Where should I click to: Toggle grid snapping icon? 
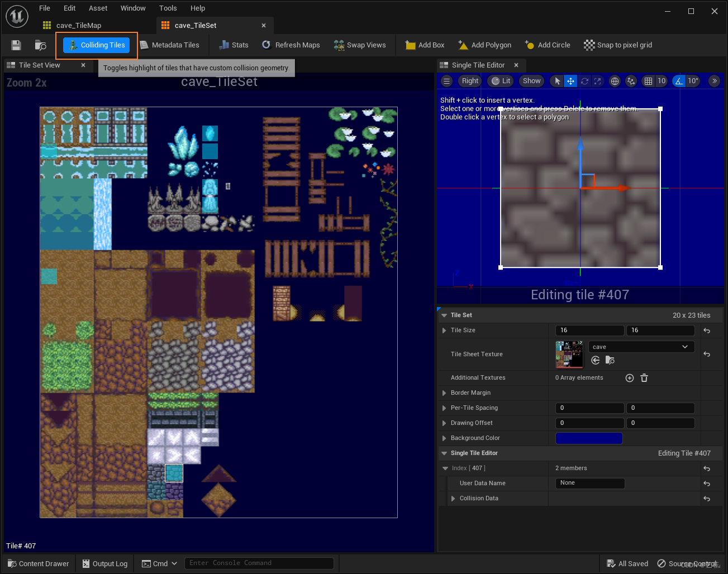coord(648,81)
